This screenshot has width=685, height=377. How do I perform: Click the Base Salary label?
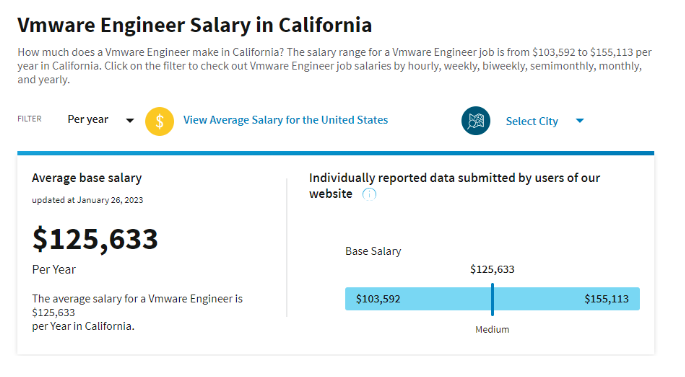click(373, 251)
